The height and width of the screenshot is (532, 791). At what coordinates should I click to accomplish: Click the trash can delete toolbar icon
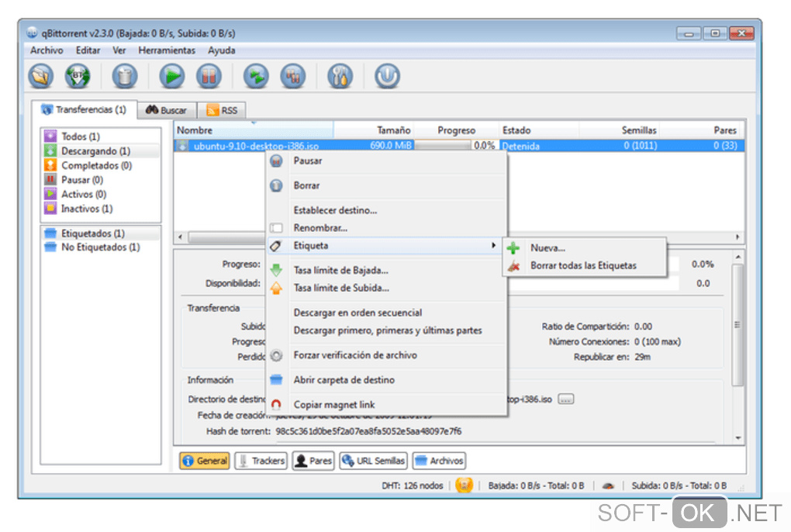pos(125,77)
